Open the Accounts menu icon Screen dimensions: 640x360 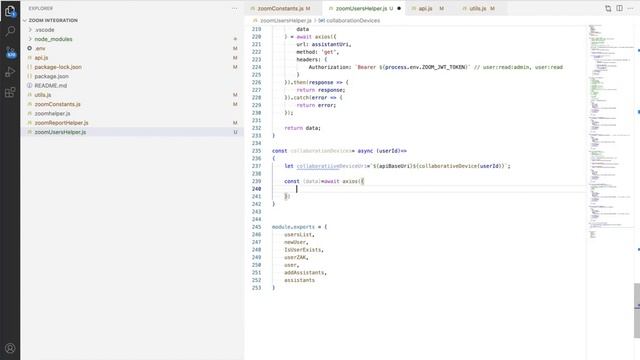point(10,348)
